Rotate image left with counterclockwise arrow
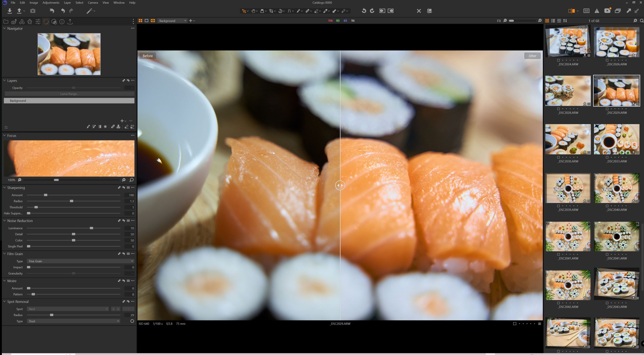Viewport: 644px width, 355px height. point(364,11)
